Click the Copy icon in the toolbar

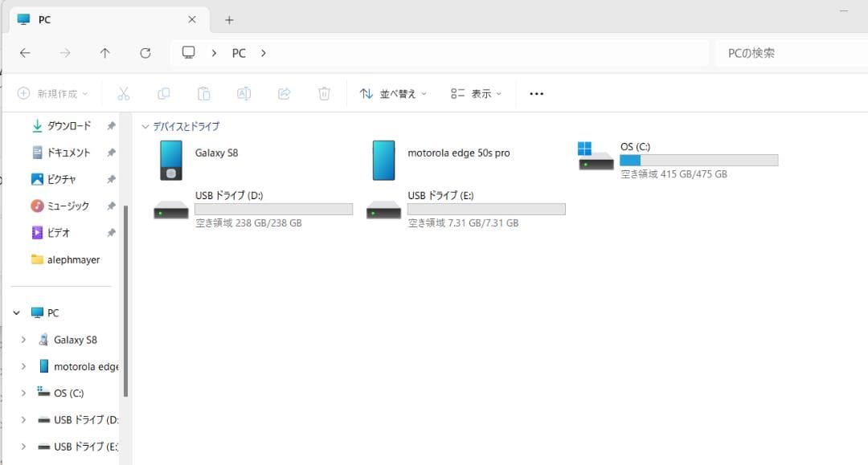[163, 93]
